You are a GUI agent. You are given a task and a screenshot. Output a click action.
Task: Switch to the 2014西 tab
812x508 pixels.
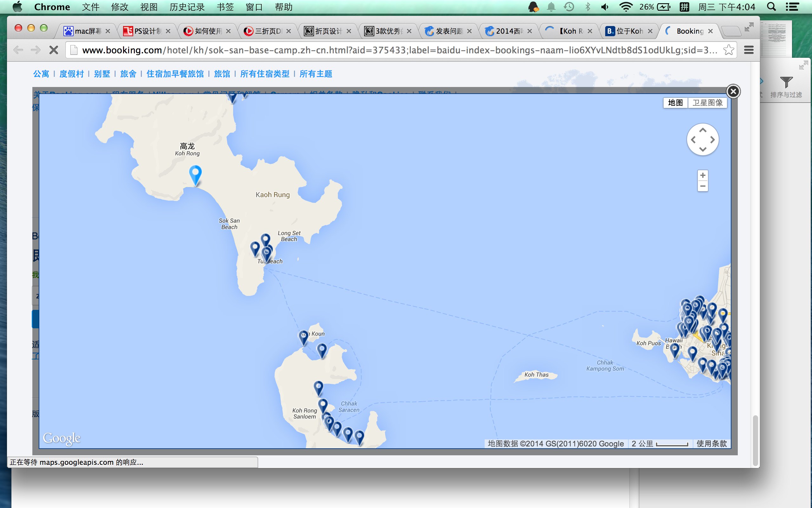click(x=509, y=31)
